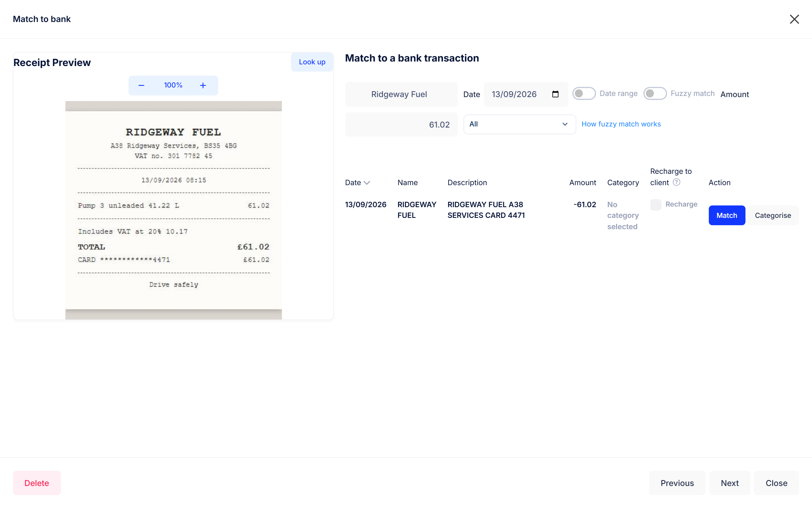Viewport: 812px width, 508px height.
Task: Click the 13/09/2026 date input
Action: pyautogui.click(x=526, y=94)
